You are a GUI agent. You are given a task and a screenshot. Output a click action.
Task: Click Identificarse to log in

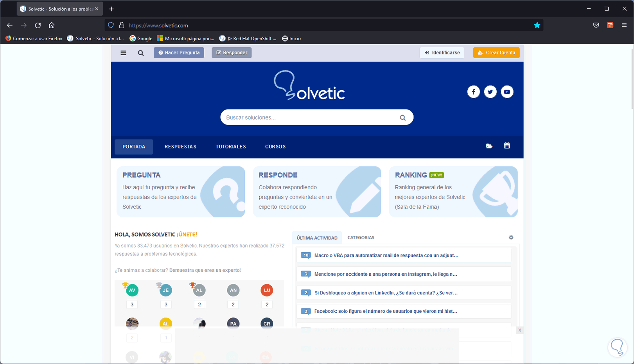(442, 53)
